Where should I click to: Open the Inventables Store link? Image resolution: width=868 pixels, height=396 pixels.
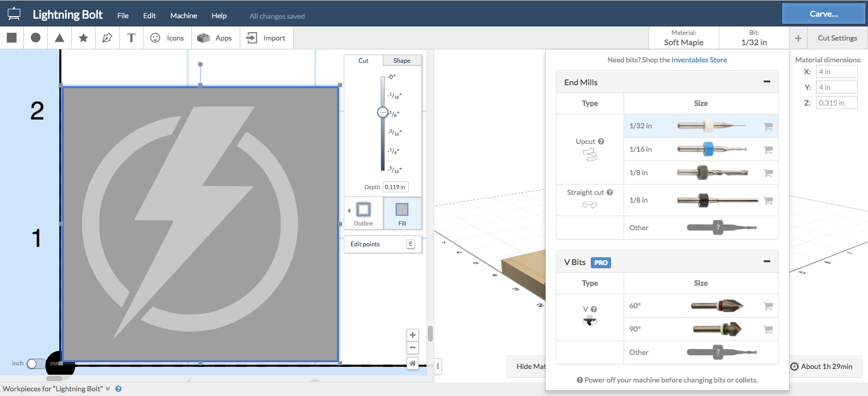pyautogui.click(x=699, y=60)
